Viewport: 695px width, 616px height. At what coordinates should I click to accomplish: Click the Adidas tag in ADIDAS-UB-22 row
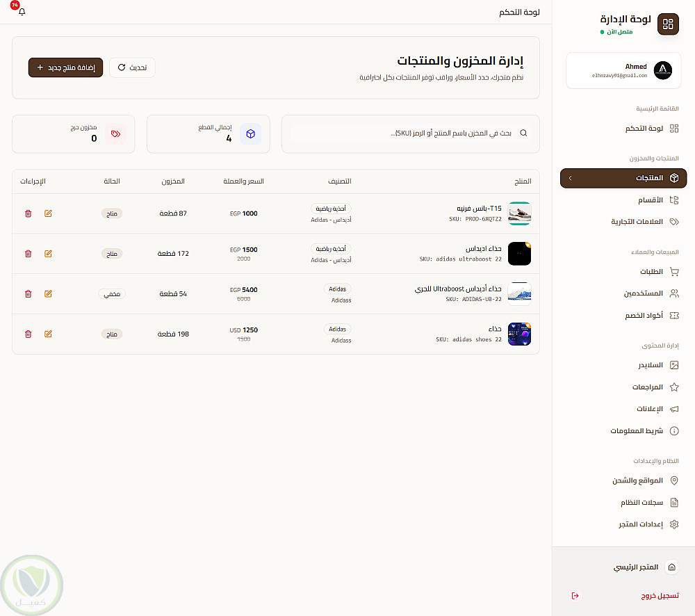[337, 289]
